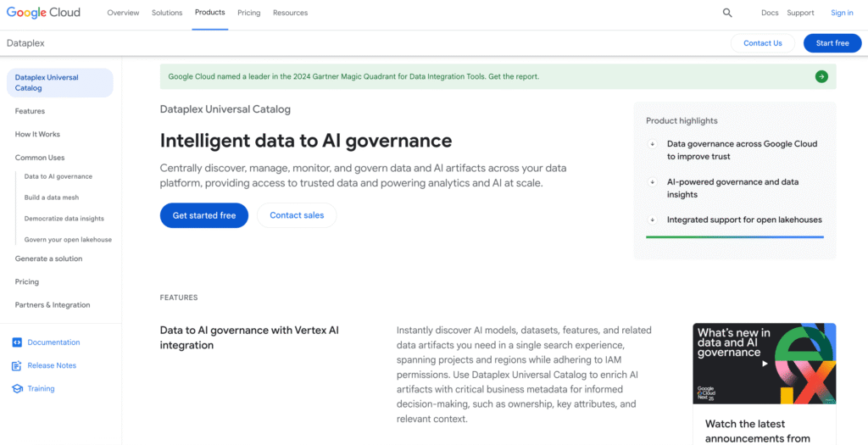Screen dimensions: 868x445
Task: Open the Documentation sidebar link
Action: pos(53,342)
